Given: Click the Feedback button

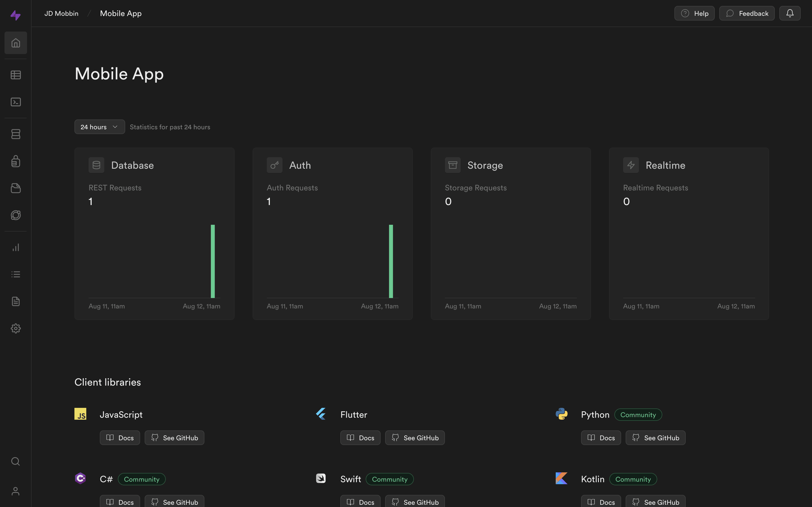Looking at the screenshot, I should (x=747, y=14).
